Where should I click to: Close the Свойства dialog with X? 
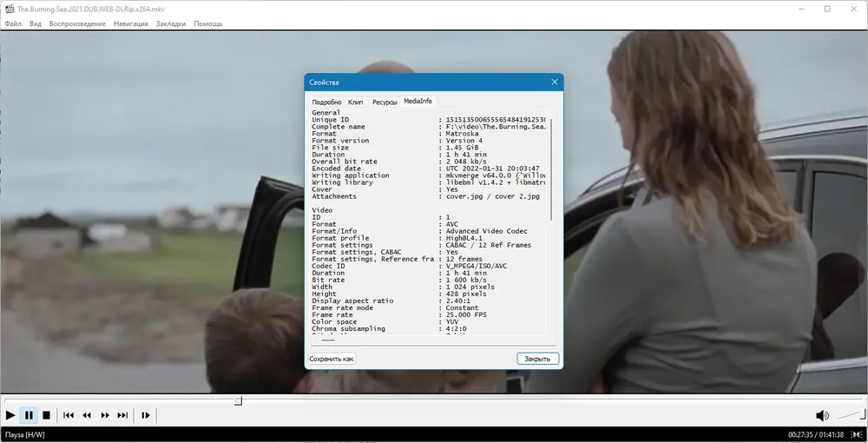point(554,82)
